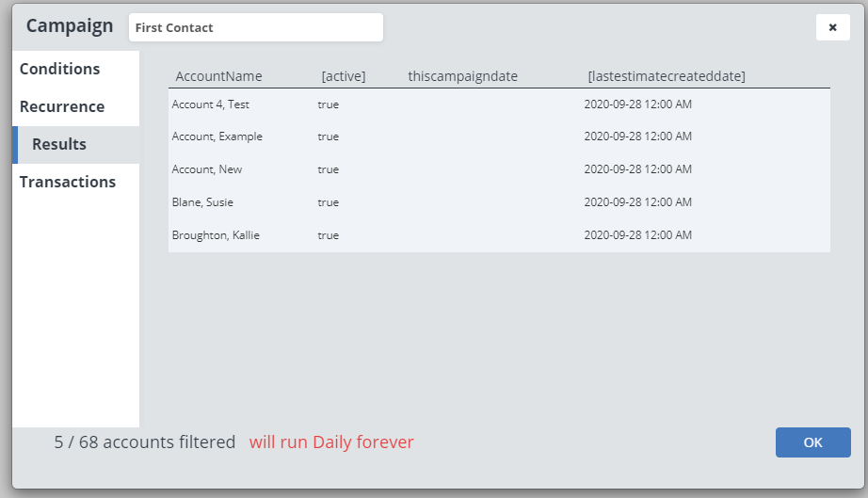Sort by AccountName column header

point(218,76)
